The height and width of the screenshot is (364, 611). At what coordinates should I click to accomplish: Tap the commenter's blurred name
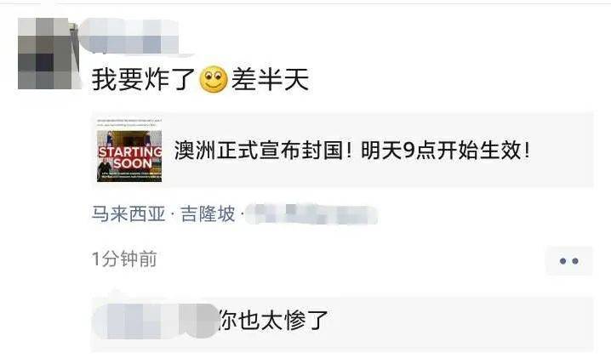(155, 321)
